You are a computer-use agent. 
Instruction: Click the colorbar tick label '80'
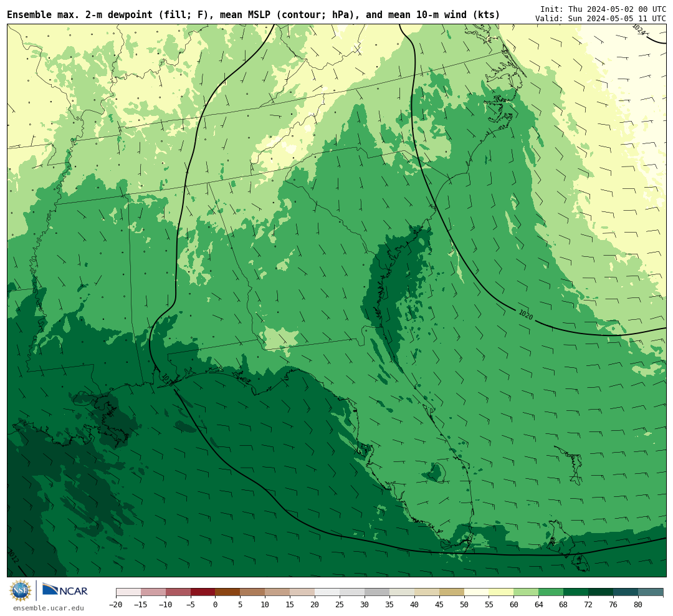[x=639, y=605]
